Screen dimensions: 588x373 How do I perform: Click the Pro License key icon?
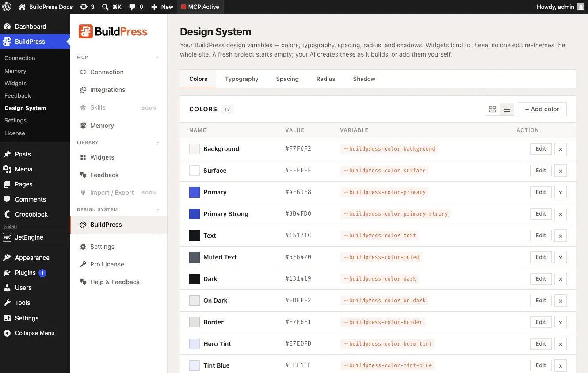pyautogui.click(x=83, y=264)
